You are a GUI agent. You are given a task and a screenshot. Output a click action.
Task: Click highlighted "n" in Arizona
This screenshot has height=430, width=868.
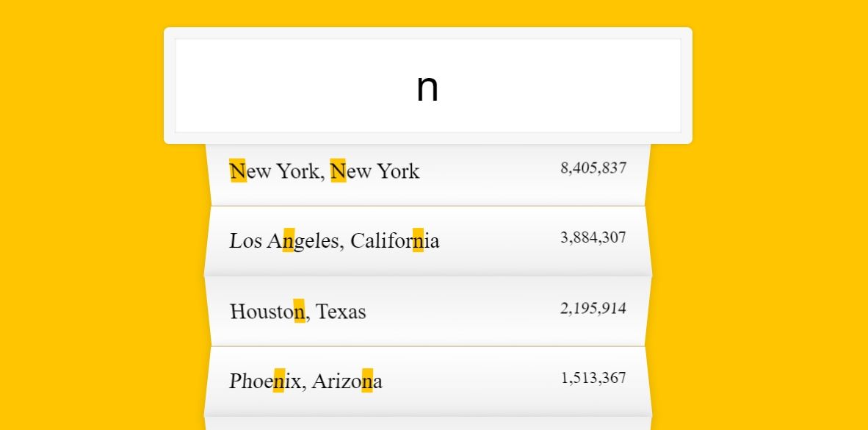pyautogui.click(x=368, y=381)
